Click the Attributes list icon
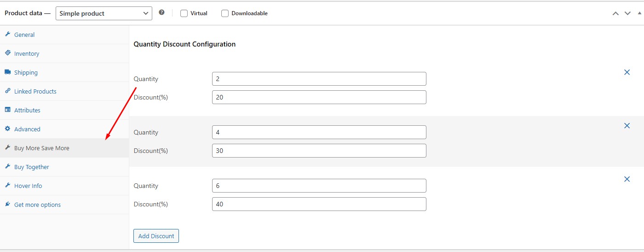The image size is (644, 252). tap(7, 110)
